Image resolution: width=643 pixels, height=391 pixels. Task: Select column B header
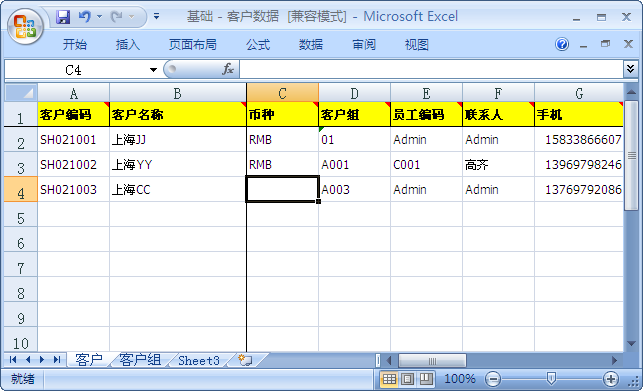(178, 93)
